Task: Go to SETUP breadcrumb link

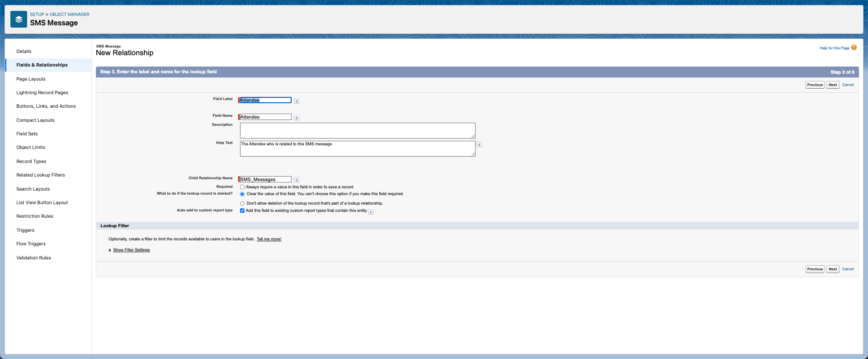Action: click(37, 14)
